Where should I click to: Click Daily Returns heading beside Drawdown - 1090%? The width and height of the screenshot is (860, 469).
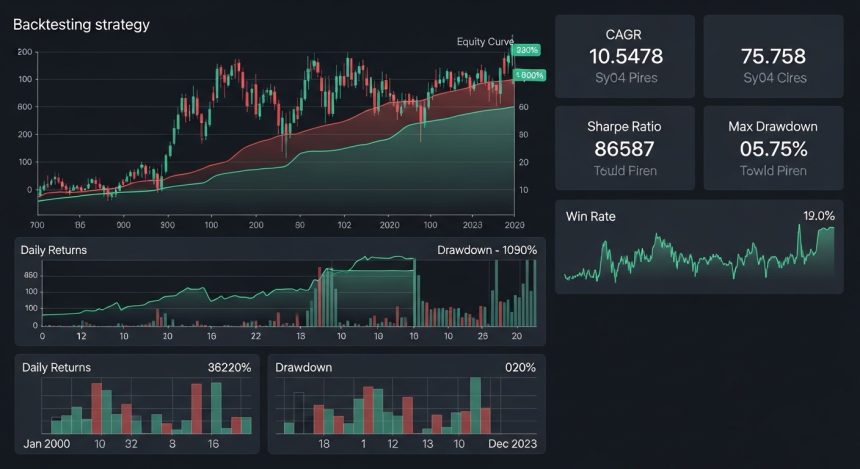(53, 250)
